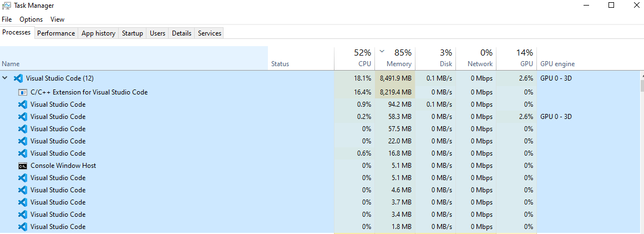Select the Processes tab
Viewport: 644px width, 234px height.
click(x=17, y=32)
